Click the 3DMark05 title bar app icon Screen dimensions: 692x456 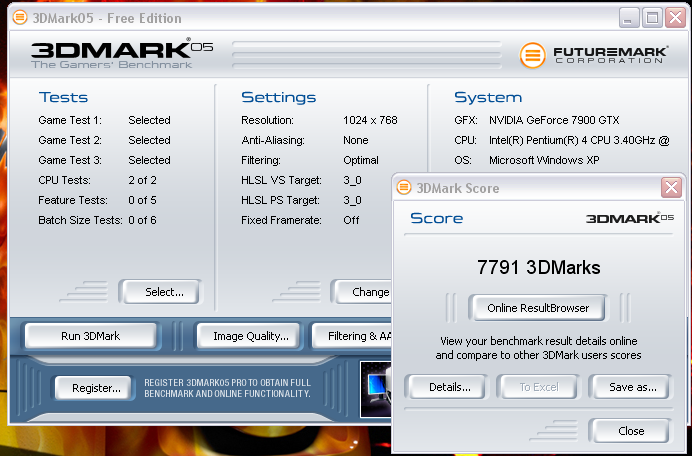pyautogui.click(x=20, y=18)
